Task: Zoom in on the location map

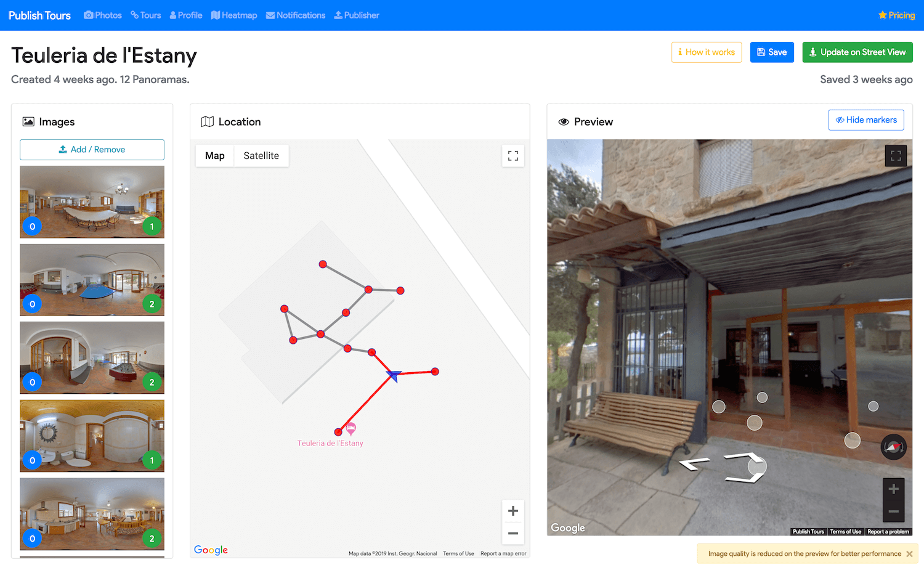Action: [x=513, y=511]
